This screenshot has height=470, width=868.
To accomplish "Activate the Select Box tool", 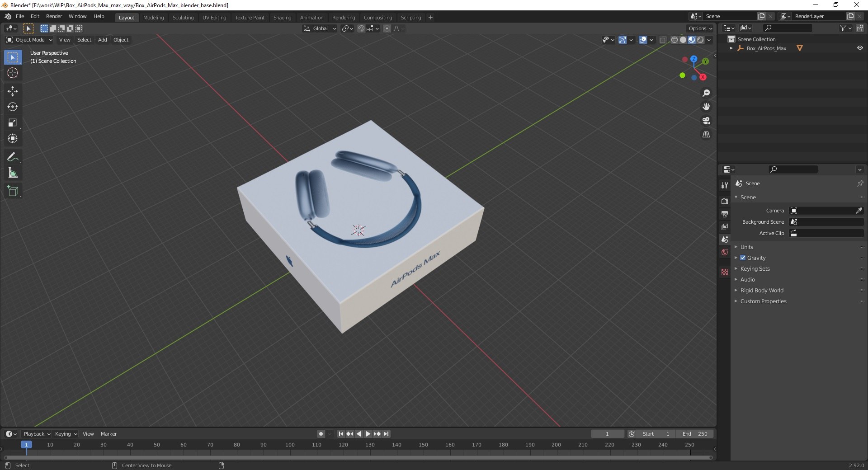I will tap(13, 57).
